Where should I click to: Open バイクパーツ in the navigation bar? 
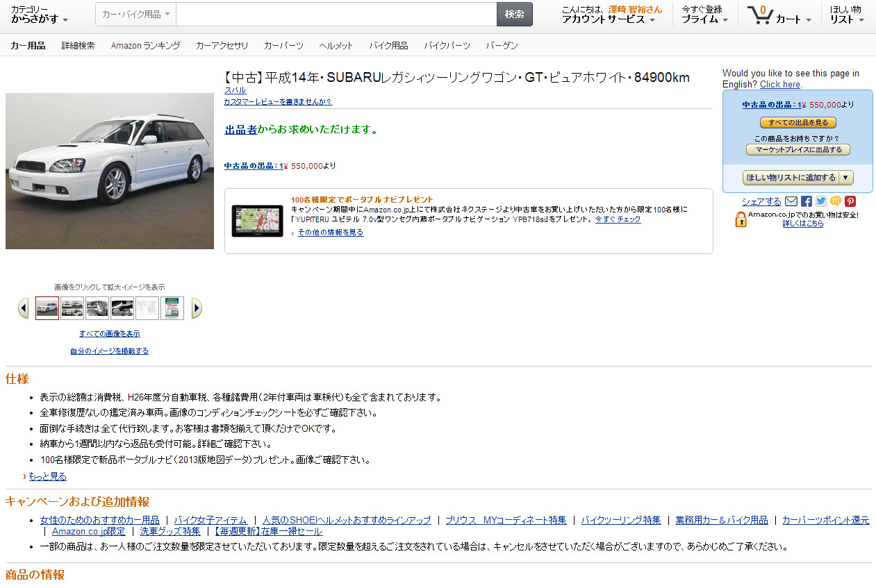pyautogui.click(x=447, y=45)
